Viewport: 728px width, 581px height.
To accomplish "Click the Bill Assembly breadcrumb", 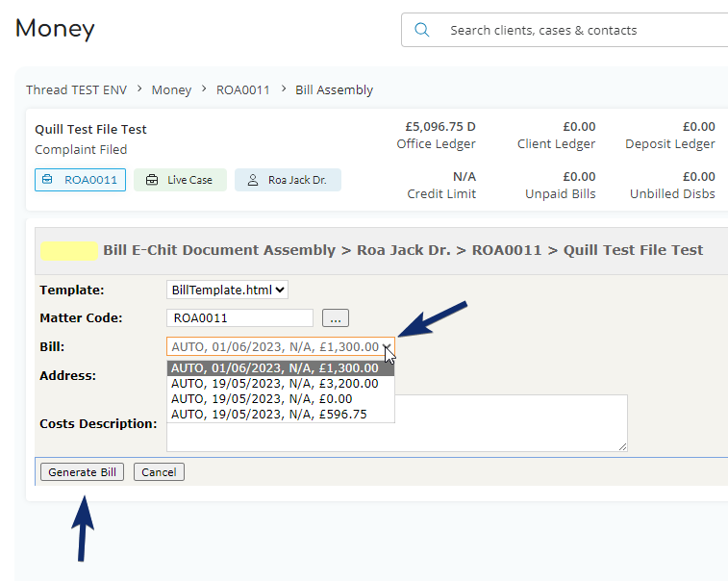I will point(335,89).
